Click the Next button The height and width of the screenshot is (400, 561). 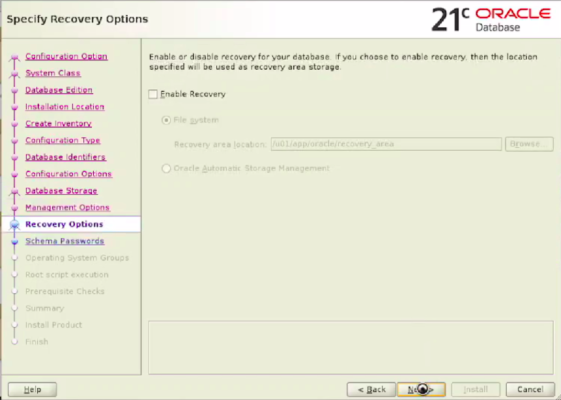(x=421, y=389)
